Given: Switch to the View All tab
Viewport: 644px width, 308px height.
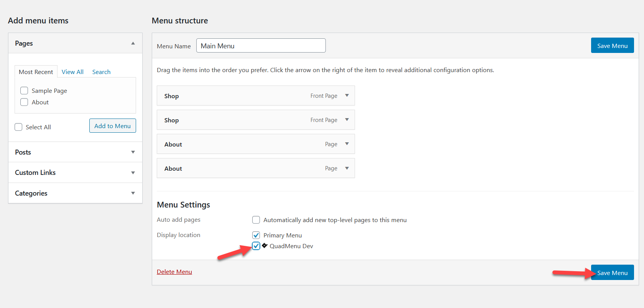Looking at the screenshot, I should pyautogui.click(x=72, y=72).
